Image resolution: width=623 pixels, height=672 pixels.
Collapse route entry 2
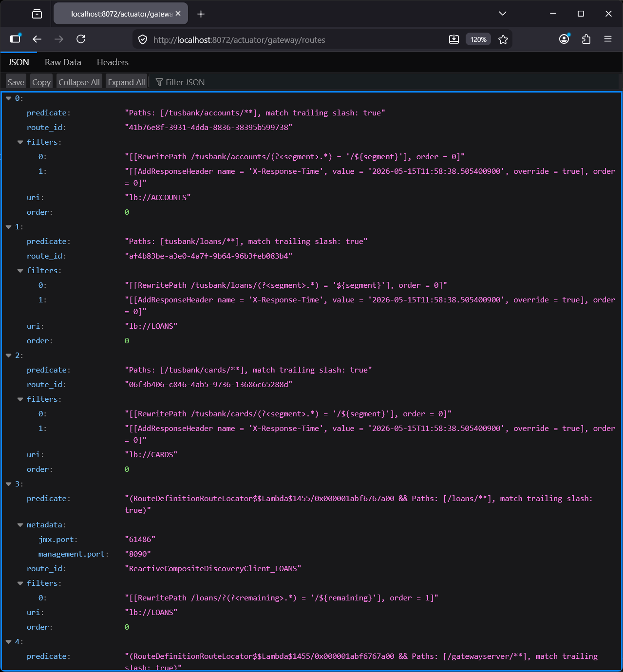(8, 355)
